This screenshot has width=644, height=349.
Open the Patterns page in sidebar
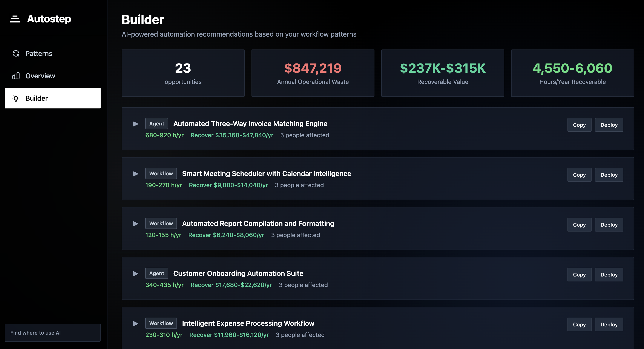pos(39,54)
